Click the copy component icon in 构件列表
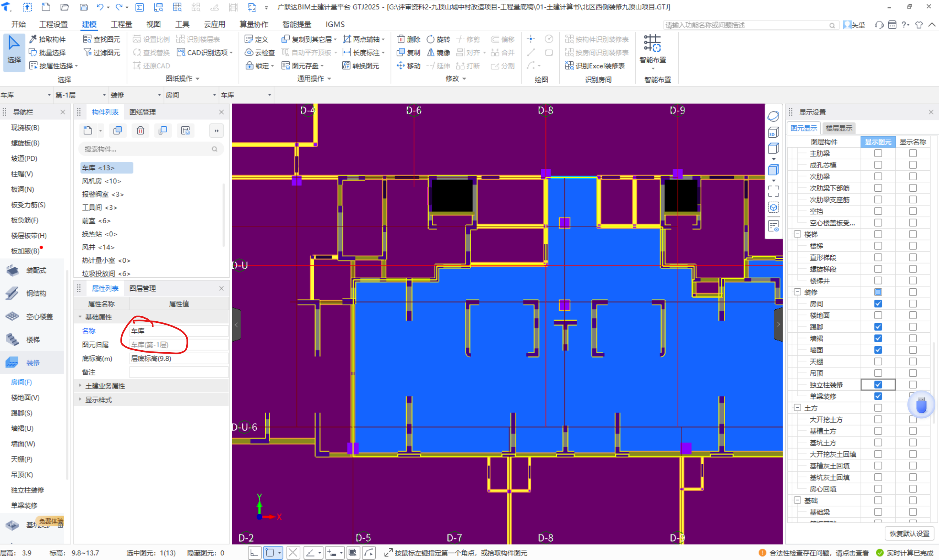 pos(118,131)
